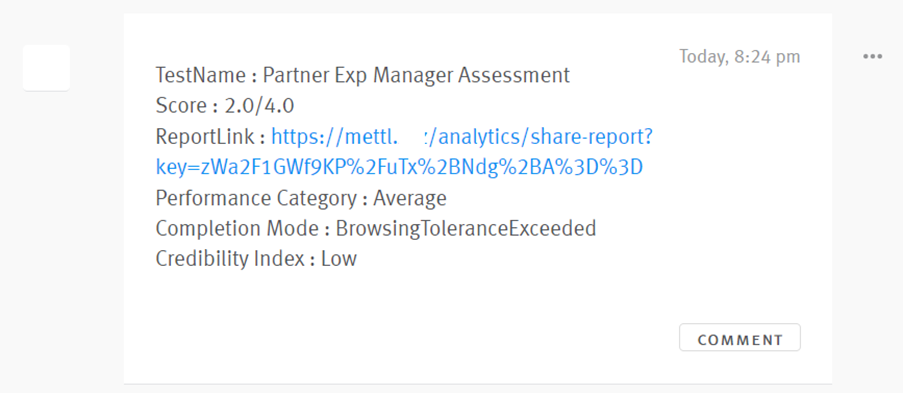Click the blank user avatar thumbnail
Screen dimensions: 903x393
click(x=47, y=67)
